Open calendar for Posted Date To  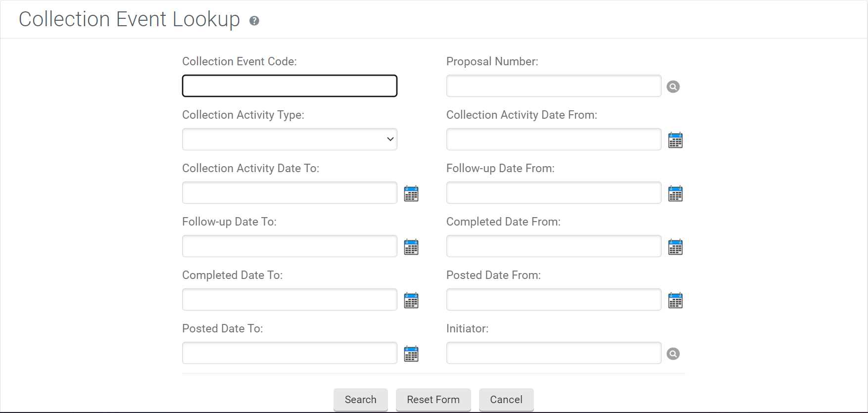pos(411,354)
